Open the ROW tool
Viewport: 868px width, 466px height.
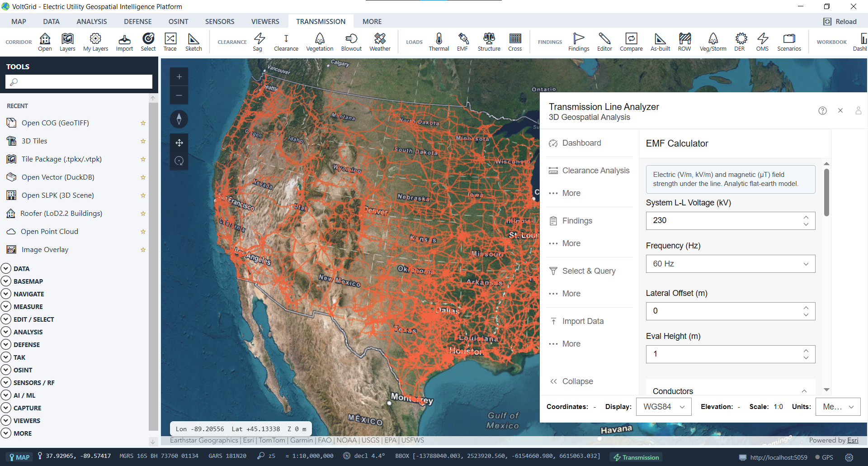(x=684, y=42)
